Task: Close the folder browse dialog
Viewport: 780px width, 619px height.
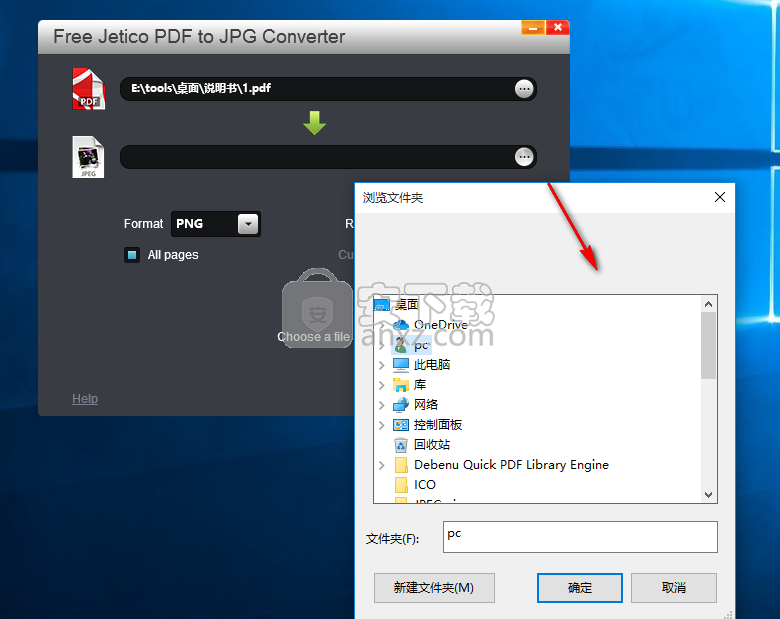Action: click(x=719, y=197)
